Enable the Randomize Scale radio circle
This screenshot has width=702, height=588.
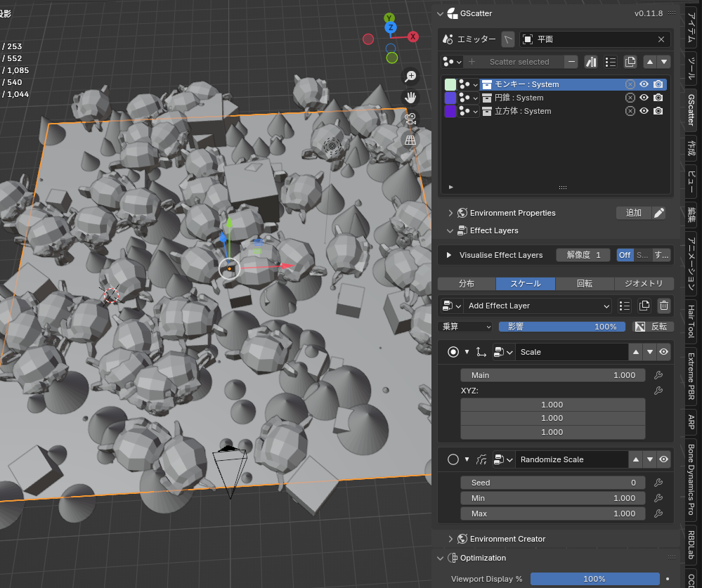[x=453, y=459]
